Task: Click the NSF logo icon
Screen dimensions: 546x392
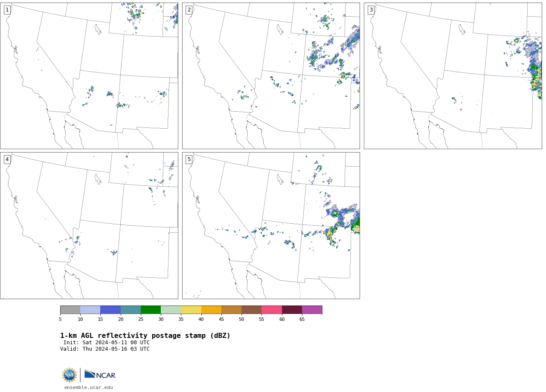Action: pyautogui.click(x=69, y=375)
